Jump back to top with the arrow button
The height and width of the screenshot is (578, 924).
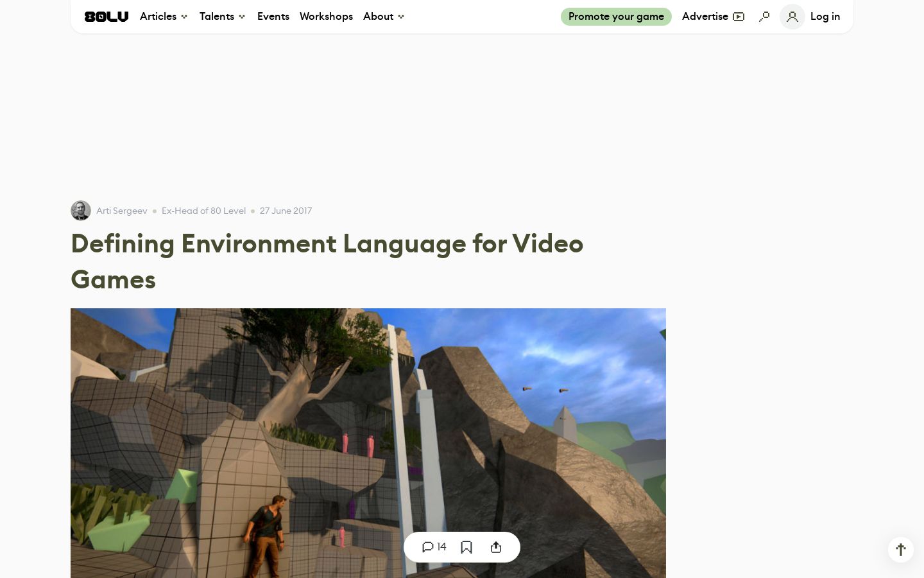coord(901,550)
